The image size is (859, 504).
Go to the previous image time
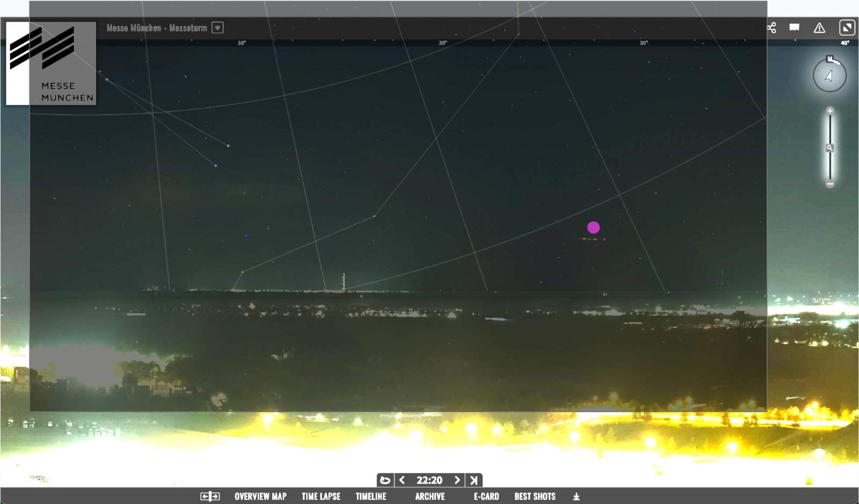[x=402, y=480]
